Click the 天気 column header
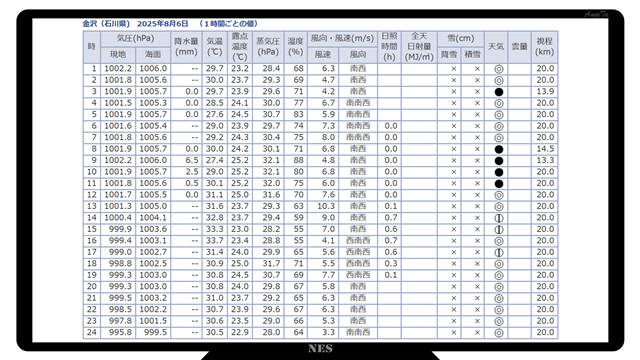This screenshot has width=640, height=360. (496, 47)
